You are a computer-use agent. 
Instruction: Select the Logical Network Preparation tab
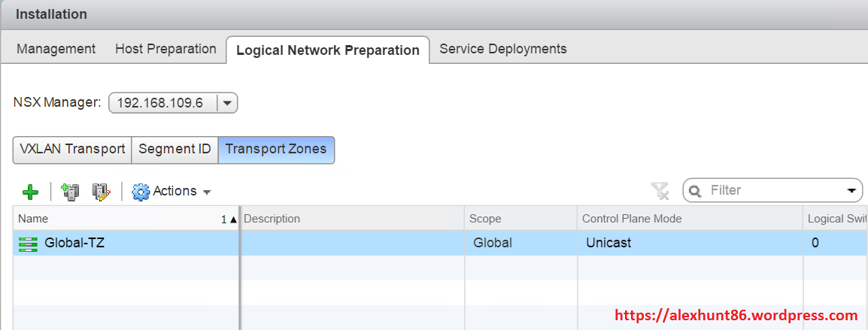327,50
